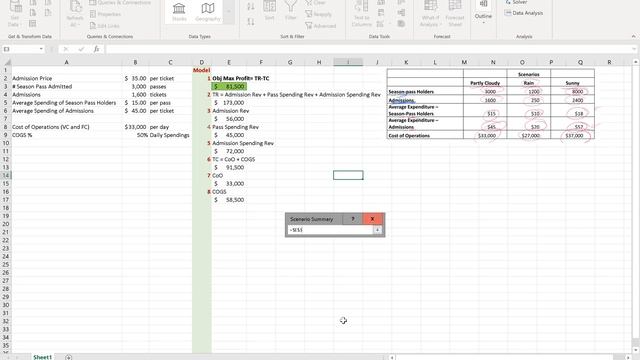The height and width of the screenshot is (360, 640).
Task: Open the Name Box dropdown arrow
Action: 41,49
